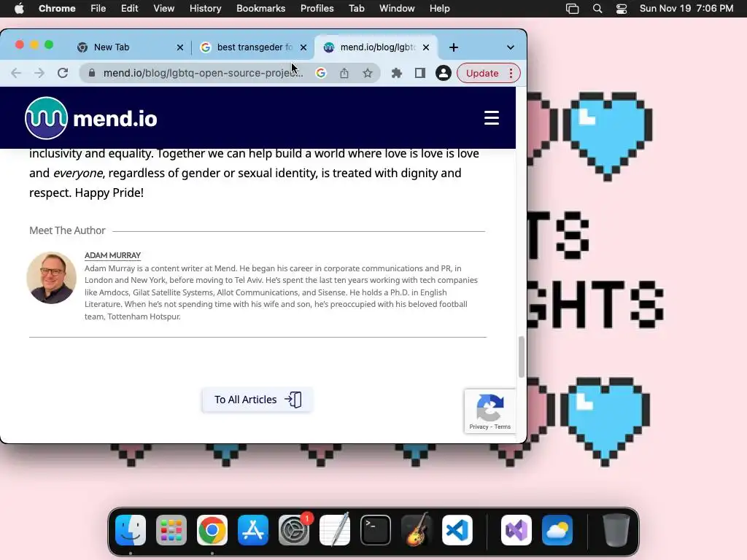Click the address bar URL field
This screenshot has width=747, height=560.
pos(203,73)
